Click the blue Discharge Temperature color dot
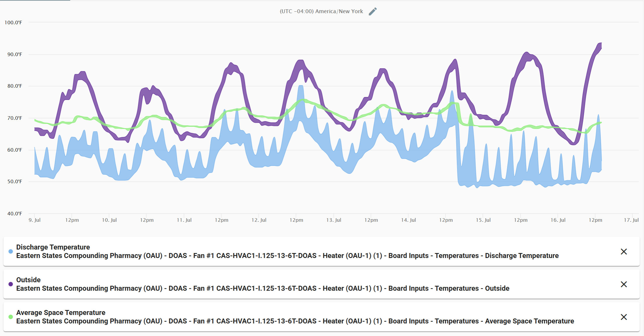Screen dimensions: 644x336 (x=11, y=252)
